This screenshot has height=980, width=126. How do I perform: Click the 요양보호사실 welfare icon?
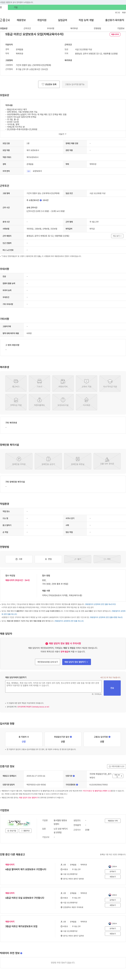pos(63,402)
